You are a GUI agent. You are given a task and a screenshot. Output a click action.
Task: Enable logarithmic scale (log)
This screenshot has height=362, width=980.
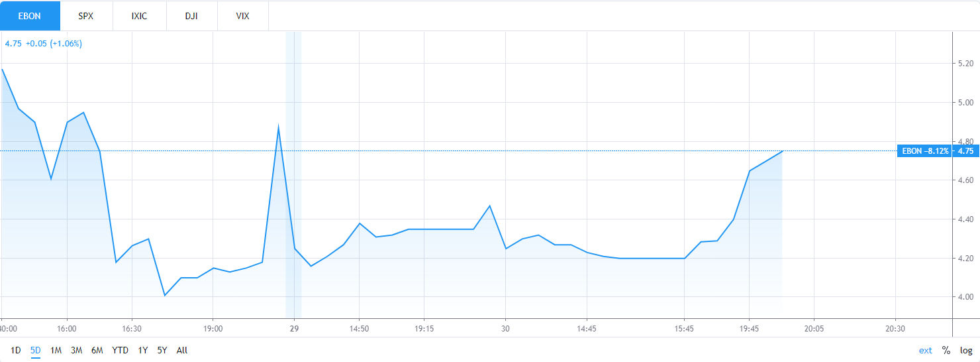tap(966, 350)
